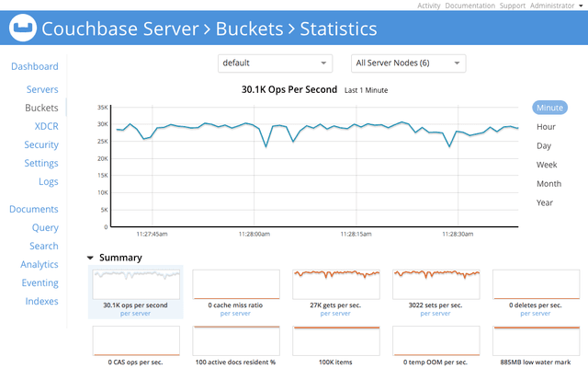Open Logs in the sidebar
The height and width of the screenshot is (368, 588).
pyautogui.click(x=49, y=182)
